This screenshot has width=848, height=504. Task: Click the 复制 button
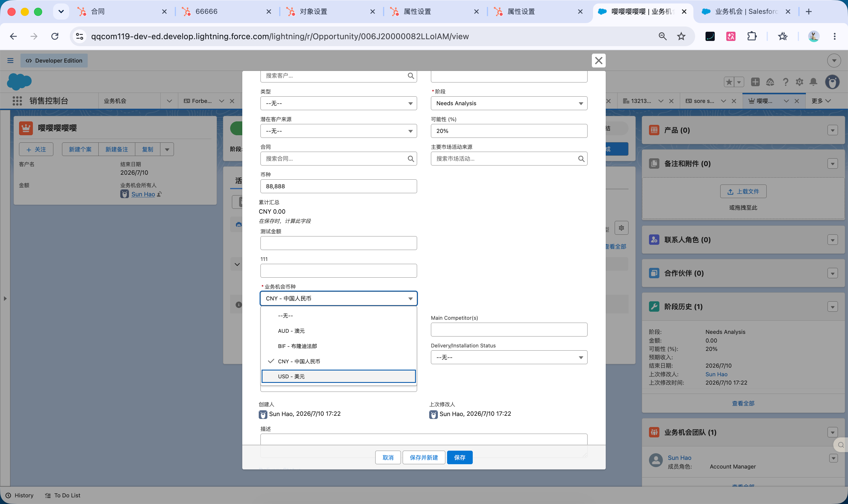(x=147, y=149)
